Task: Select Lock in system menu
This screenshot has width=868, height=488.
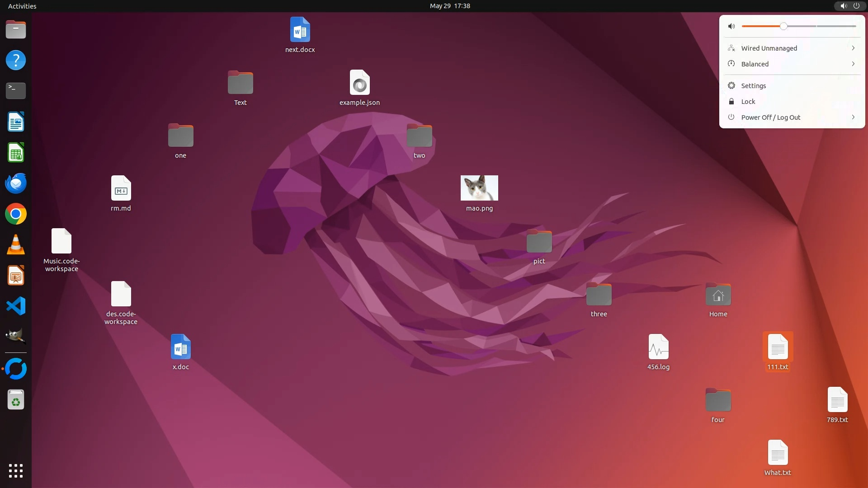Action: (748, 102)
